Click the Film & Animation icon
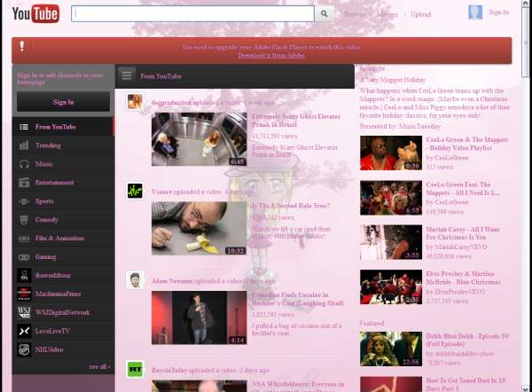Image resolution: width=532 pixels, height=392 pixels. (x=24, y=239)
